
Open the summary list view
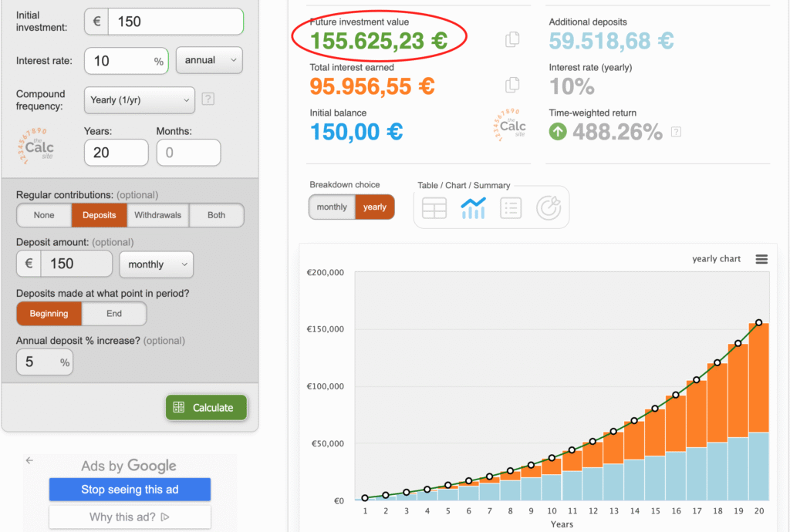(511, 208)
